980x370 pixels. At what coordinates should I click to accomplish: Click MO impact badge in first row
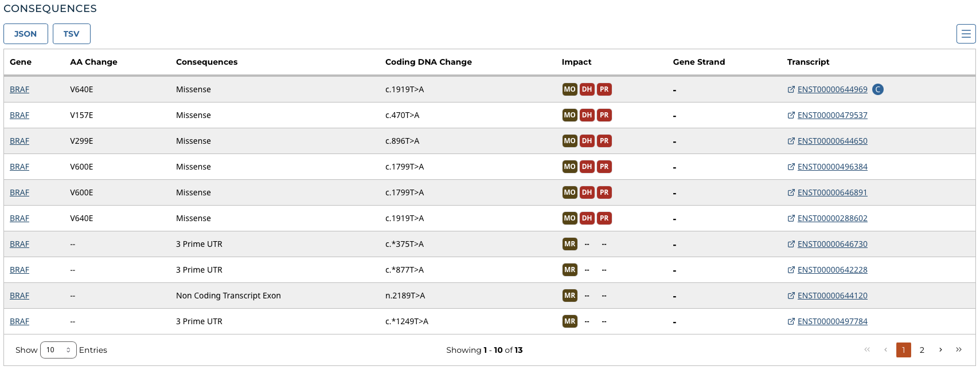tap(569, 89)
